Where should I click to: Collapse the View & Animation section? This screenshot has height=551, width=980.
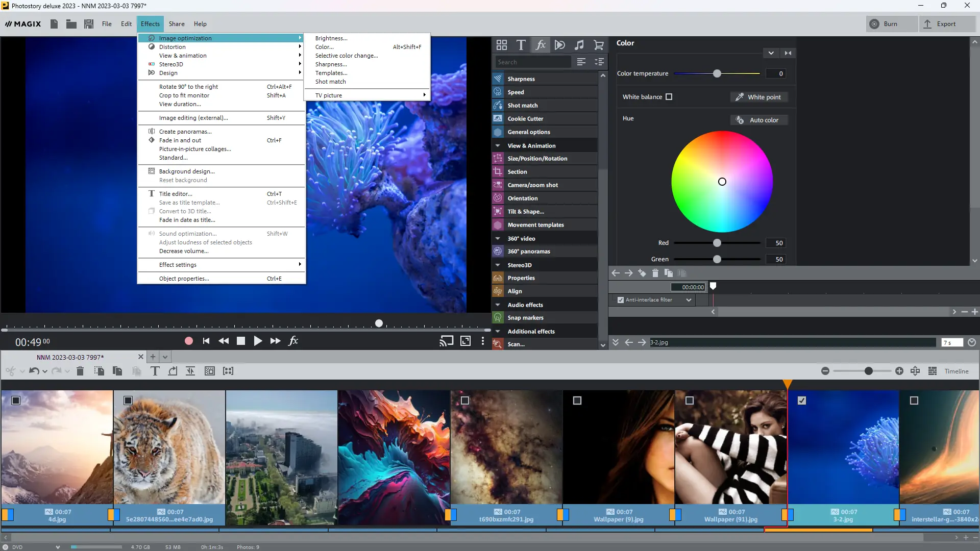pos(498,145)
